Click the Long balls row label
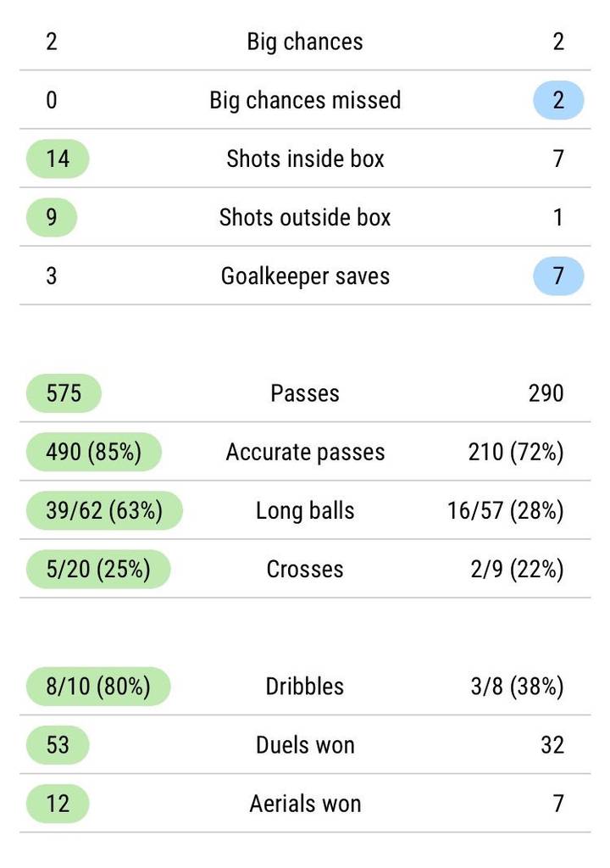The height and width of the screenshot is (868, 610). 305,510
